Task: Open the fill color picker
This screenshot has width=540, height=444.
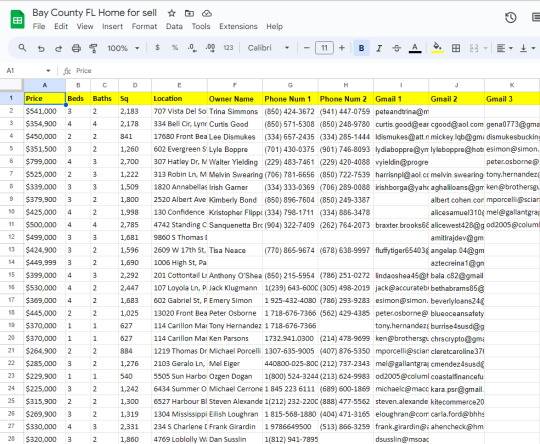Action: (437, 48)
